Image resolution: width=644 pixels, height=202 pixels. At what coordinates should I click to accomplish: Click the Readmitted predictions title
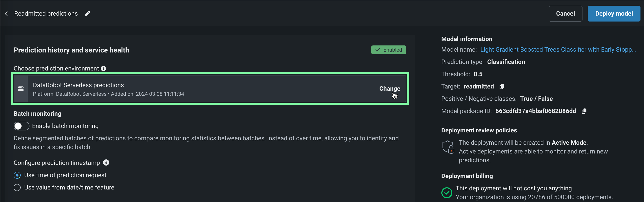(46, 13)
